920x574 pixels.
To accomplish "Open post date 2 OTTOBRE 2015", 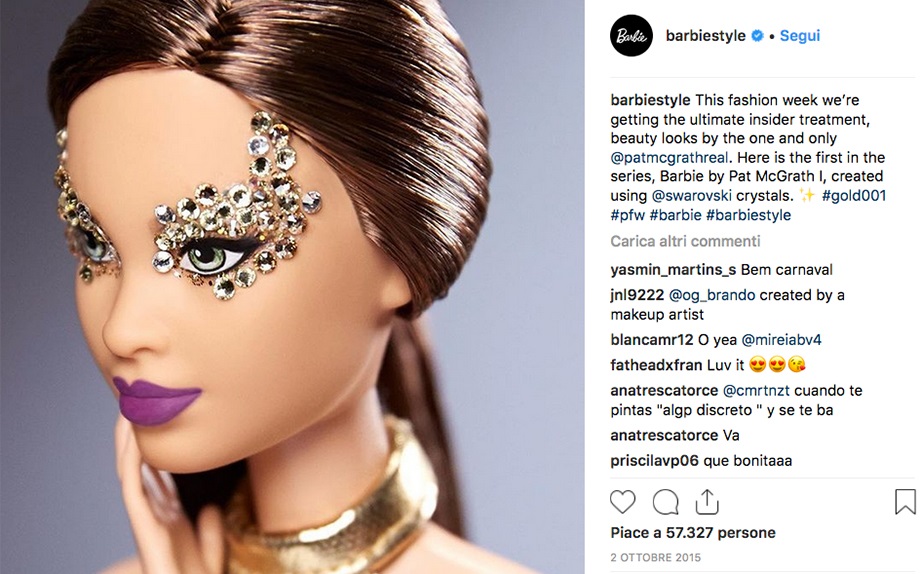I will (655, 557).
